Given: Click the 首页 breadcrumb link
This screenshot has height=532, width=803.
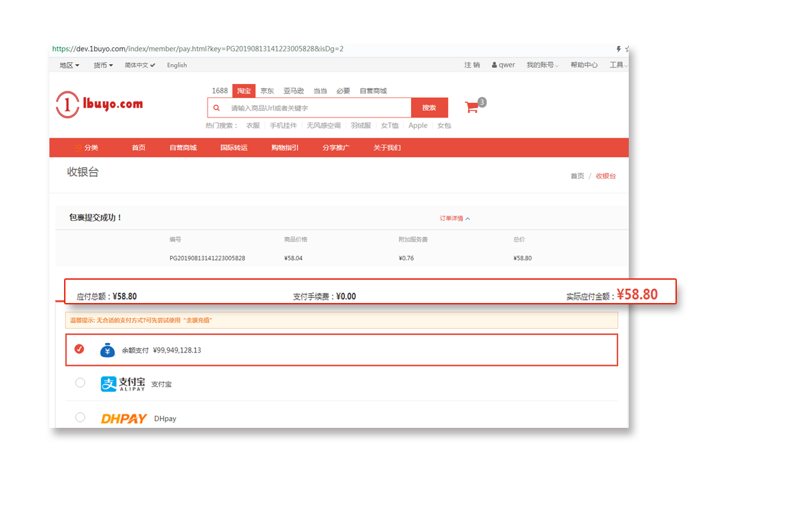Looking at the screenshot, I should click(577, 176).
